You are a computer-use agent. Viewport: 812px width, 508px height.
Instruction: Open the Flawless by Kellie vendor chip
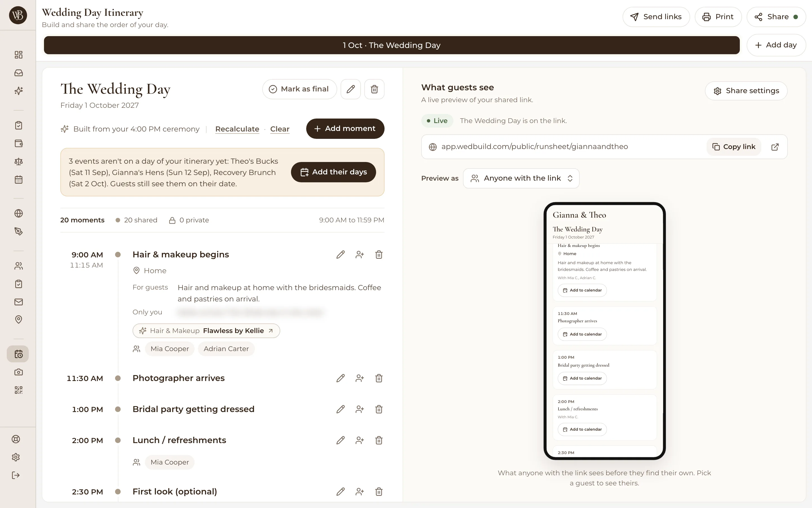[206, 331]
